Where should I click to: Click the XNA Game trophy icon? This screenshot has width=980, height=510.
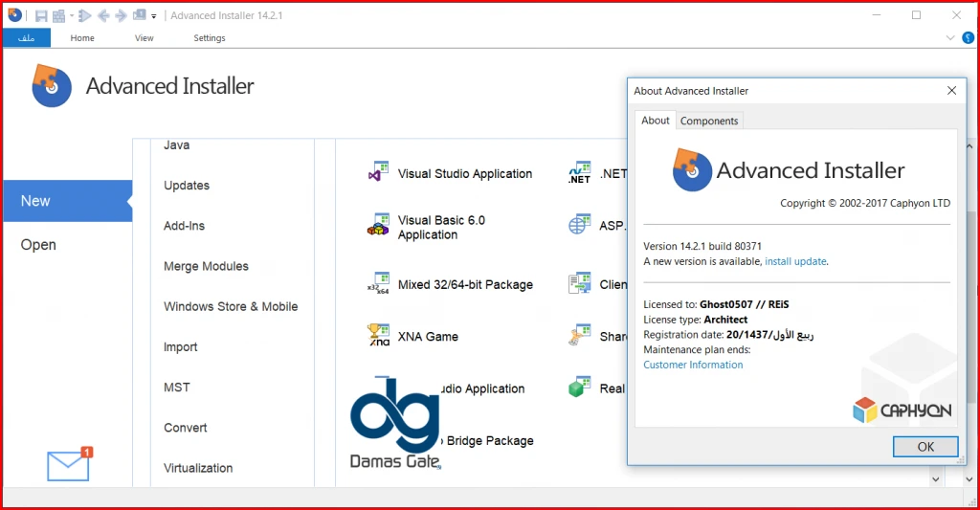tap(379, 334)
